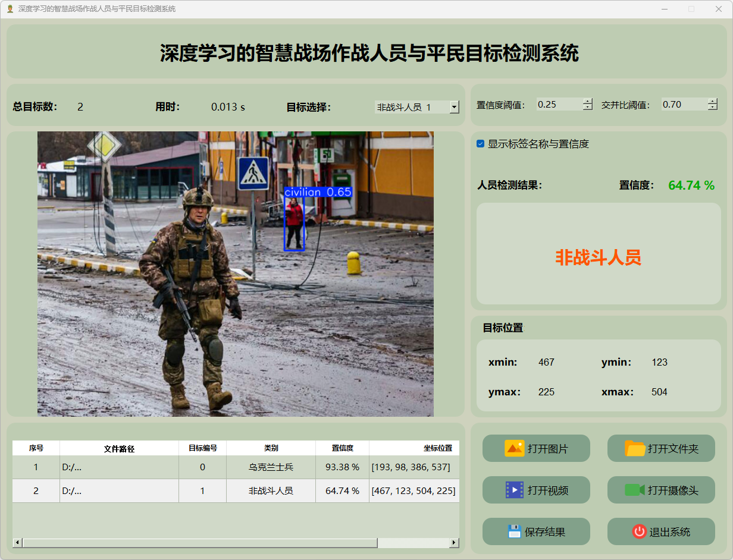Click the save results floppy disk icon
Image resolution: width=733 pixels, height=560 pixels.
[514, 531]
